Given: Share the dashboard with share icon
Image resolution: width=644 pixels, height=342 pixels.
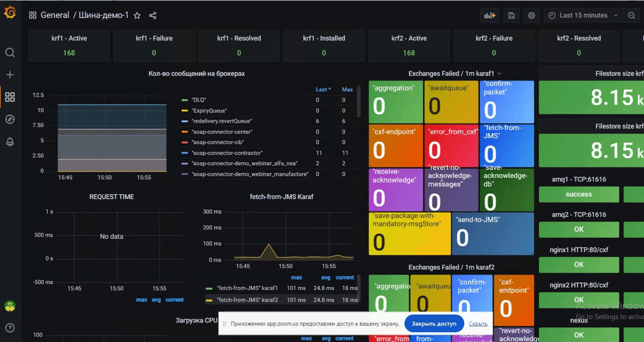Looking at the screenshot, I should click(152, 16).
